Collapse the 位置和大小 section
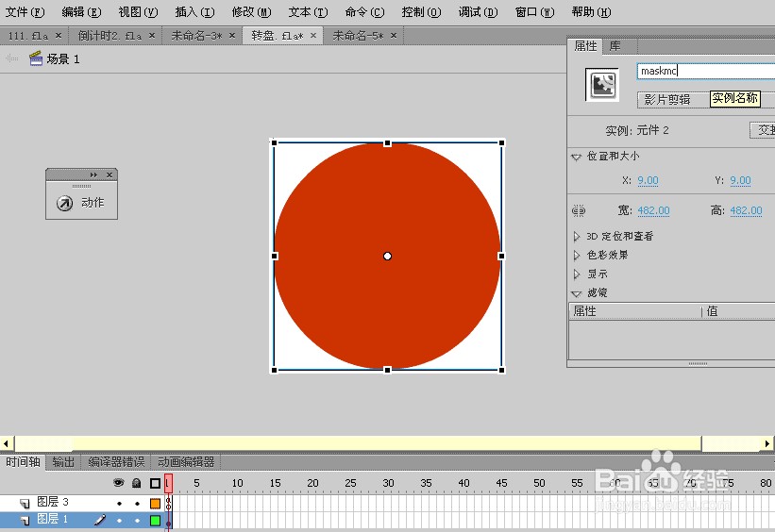 point(577,158)
